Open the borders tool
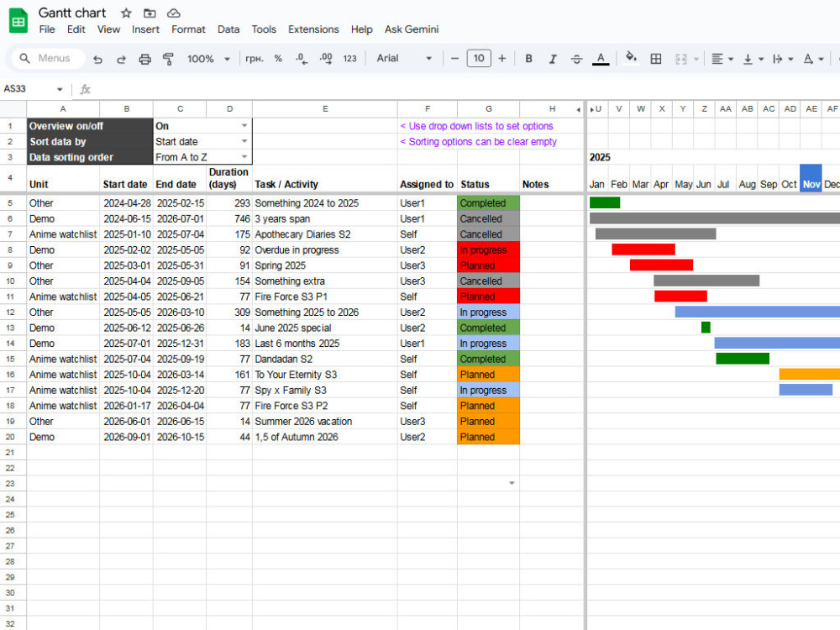This screenshot has height=630, width=840. (656, 59)
